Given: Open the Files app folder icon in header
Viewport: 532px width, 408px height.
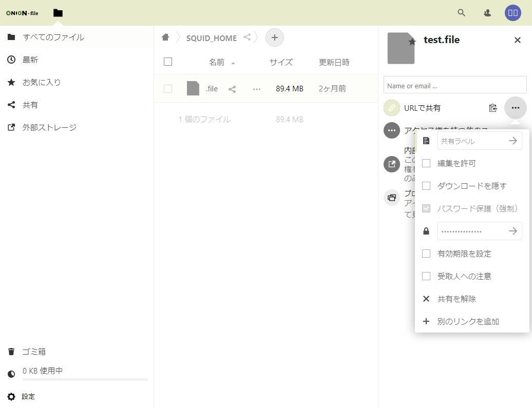Looking at the screenshot, I should click(x=58, y=13).
